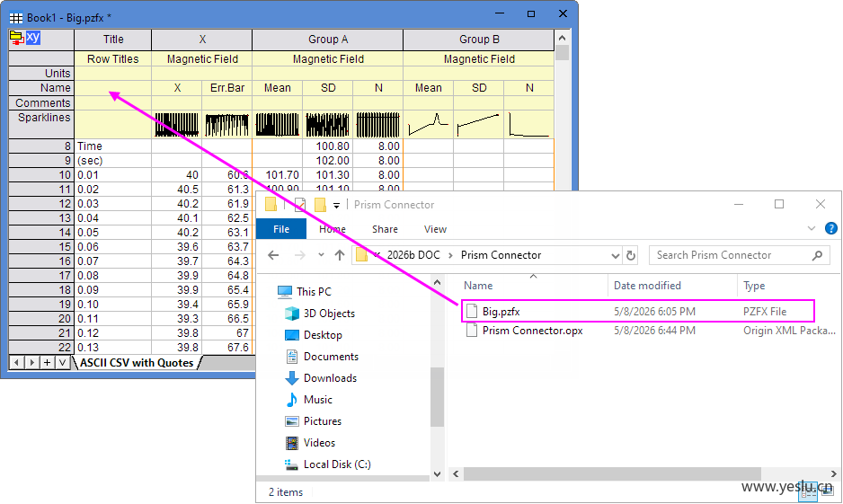Open 3D Objects in navigation pane
The image size is (843, 504).
pos(319,314)
